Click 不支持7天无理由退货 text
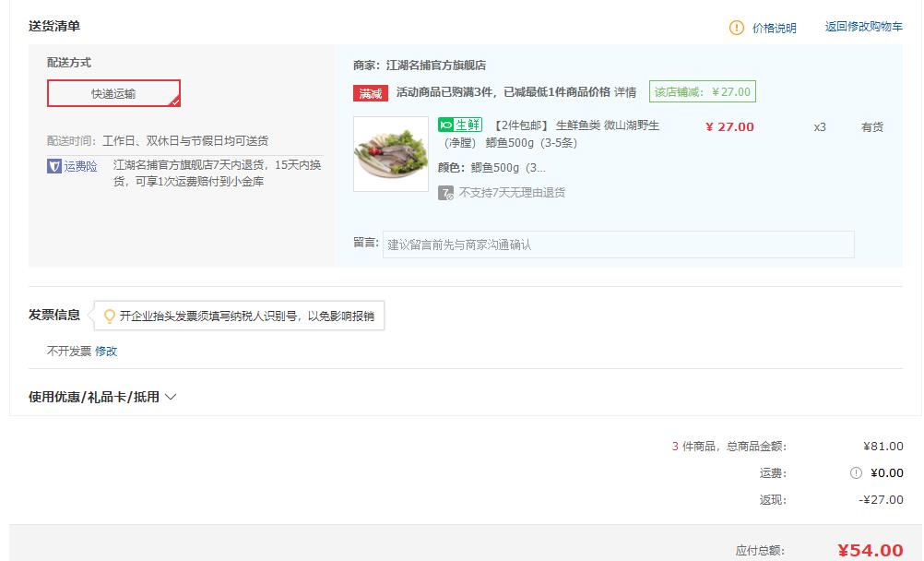The image size is (924, 561). point(512,192)
